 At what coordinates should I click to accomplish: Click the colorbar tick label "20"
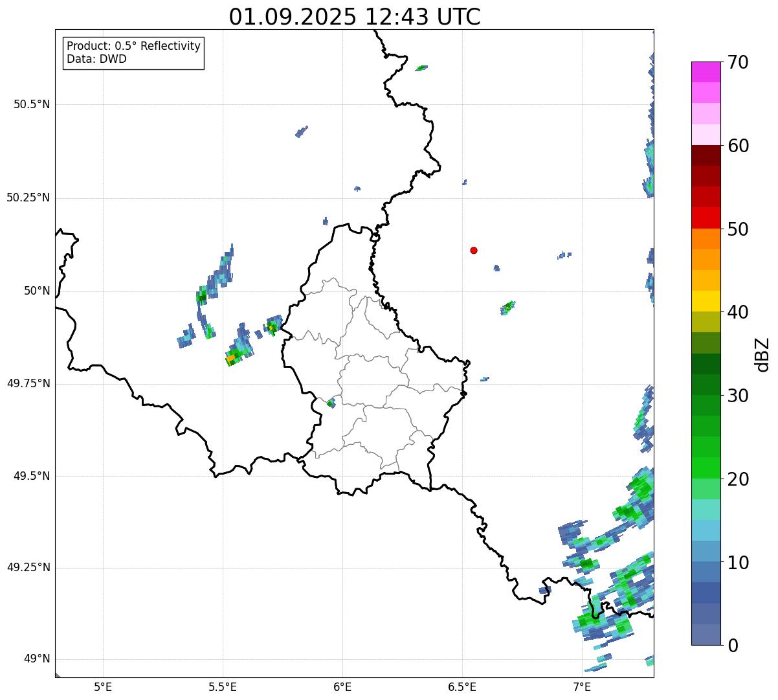738,479
